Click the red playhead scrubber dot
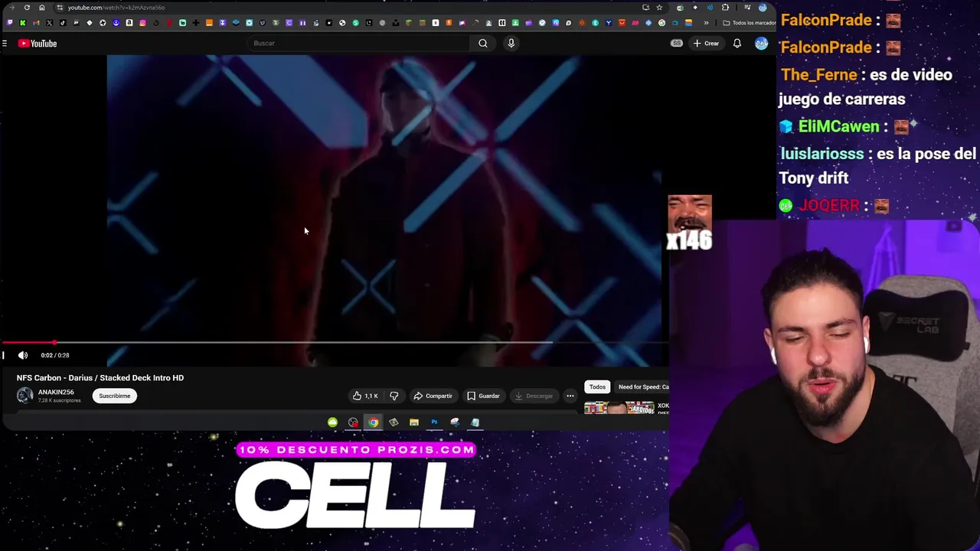Screen dimensions: 980x551 click(x=54, y=343)
